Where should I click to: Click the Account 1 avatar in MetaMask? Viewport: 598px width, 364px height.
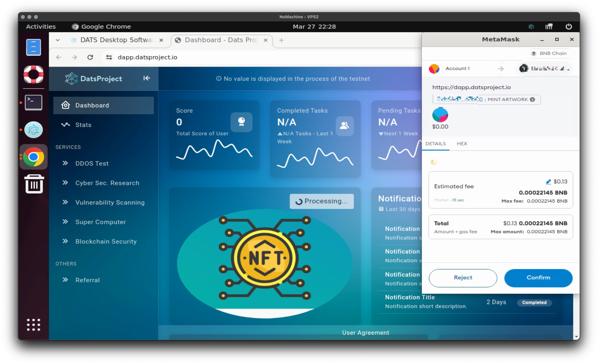[434, 68]
